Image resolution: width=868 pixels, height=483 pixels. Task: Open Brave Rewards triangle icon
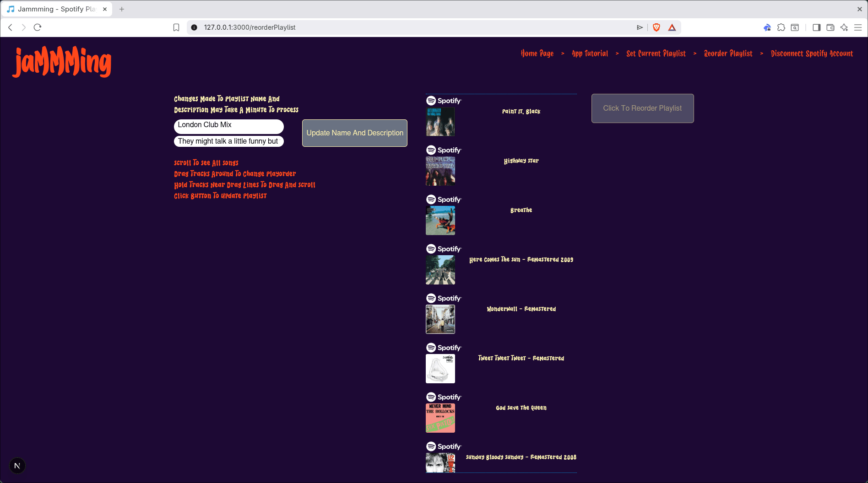(x=672, y=27)
